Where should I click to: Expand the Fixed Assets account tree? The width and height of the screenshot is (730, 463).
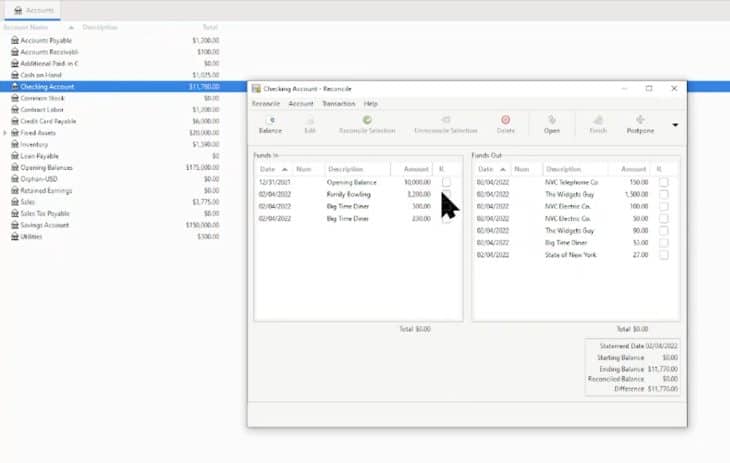coord(6,132)
